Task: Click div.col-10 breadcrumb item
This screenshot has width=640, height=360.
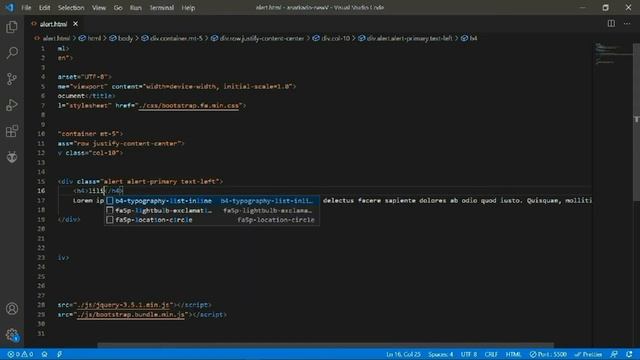Action: [336, 38]
